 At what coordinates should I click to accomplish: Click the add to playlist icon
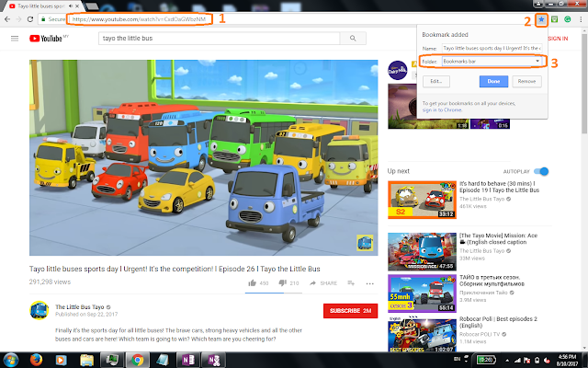click(351, 283)
